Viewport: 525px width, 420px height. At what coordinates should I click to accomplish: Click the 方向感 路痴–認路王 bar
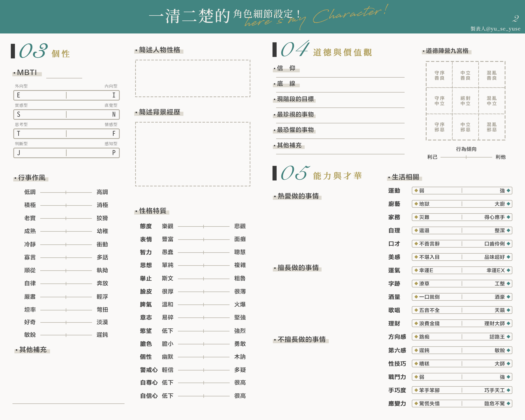click(462, 337)
